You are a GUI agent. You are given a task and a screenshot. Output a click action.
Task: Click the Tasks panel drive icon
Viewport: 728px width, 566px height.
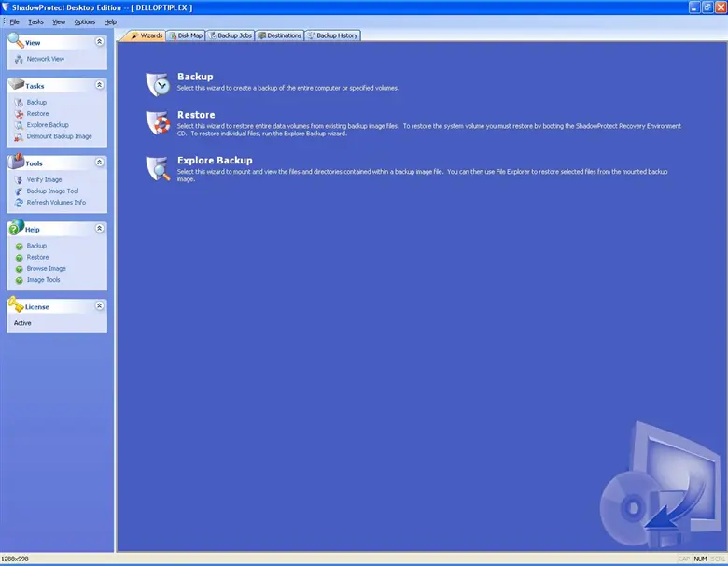pyautogui.click(x=16, y=83)
